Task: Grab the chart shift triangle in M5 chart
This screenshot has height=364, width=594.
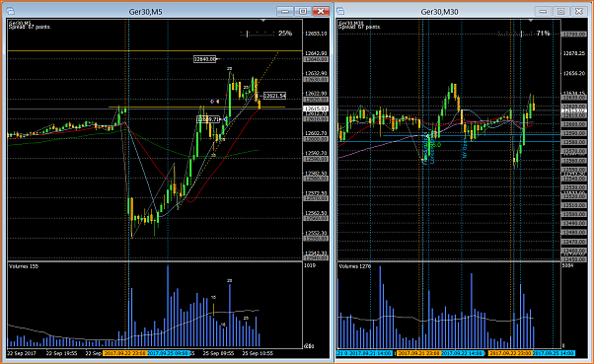Action: click(263, 21)
